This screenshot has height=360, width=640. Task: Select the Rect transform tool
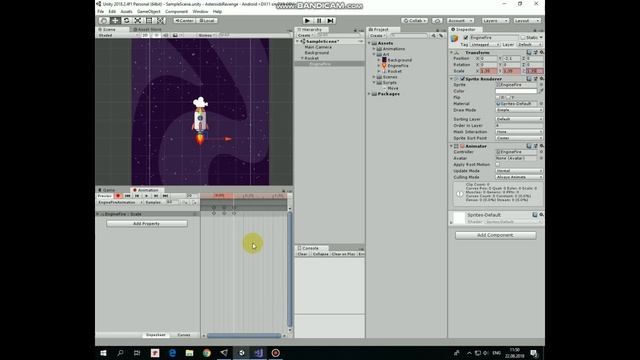[149, 20]
